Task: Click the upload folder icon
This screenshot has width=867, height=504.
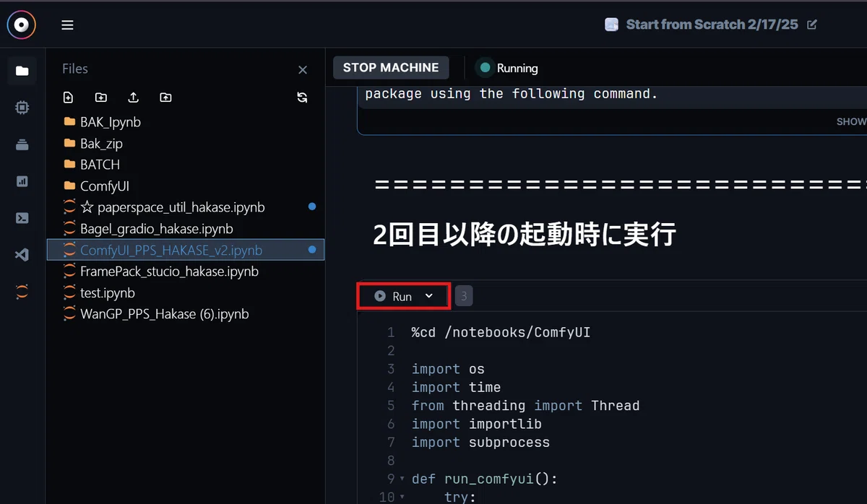Action: pos(165,97)
